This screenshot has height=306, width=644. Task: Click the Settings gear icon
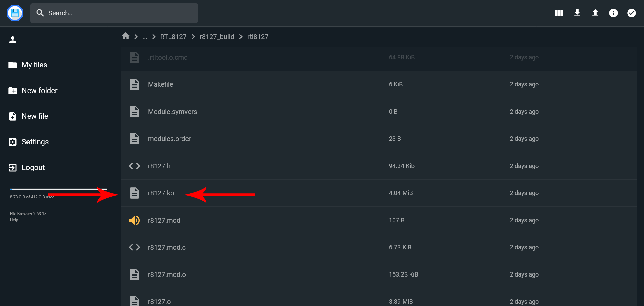13,142
